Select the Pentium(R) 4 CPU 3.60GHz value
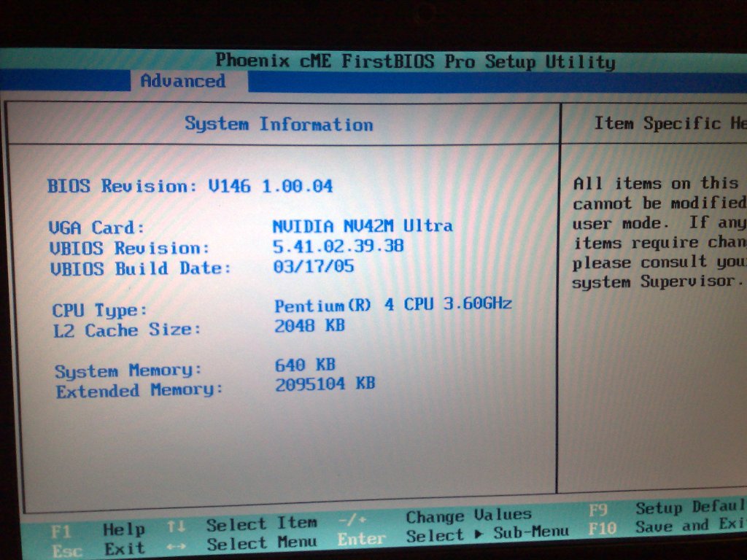The width and height of the screenshot is (747, 560). (x=393, y=305)
